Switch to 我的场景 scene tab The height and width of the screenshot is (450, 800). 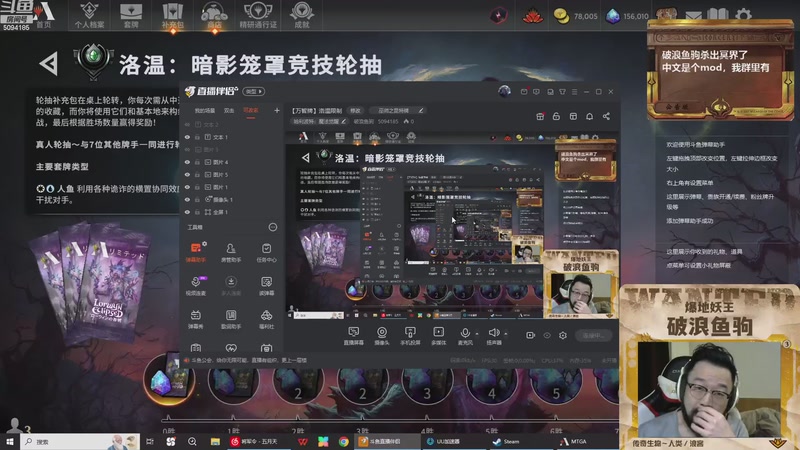tap(205, 110)
